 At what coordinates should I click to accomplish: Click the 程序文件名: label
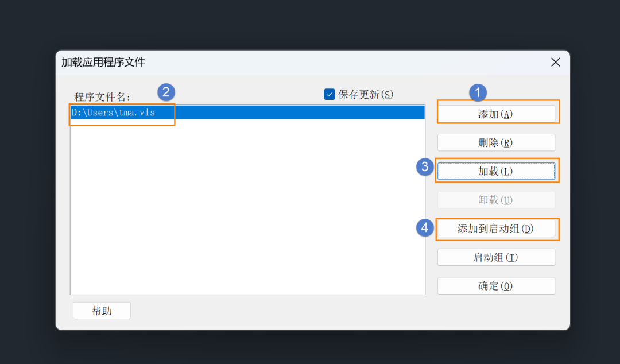point(102,97)
